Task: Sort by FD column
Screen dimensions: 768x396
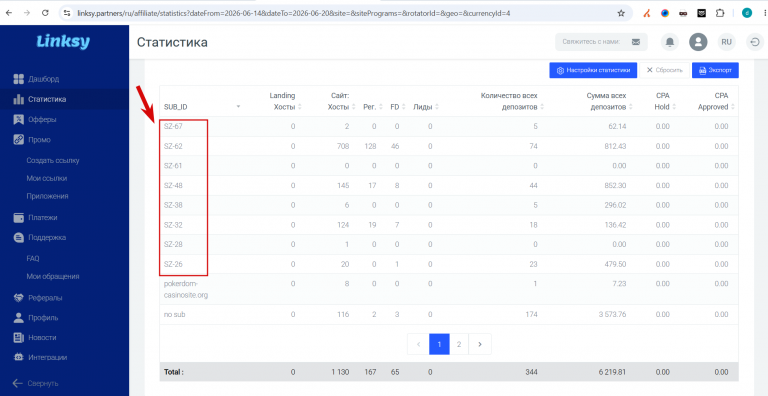Action: (405, 107)
